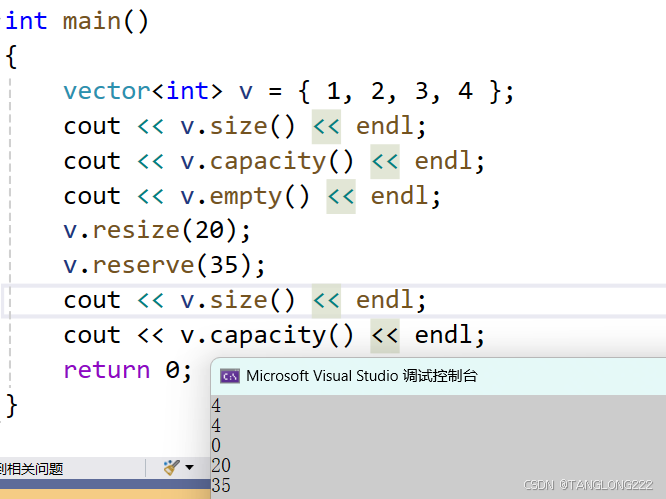Click the return 0; statement
666x499 pixels.
pyautogui.click(x=127, y=370)
